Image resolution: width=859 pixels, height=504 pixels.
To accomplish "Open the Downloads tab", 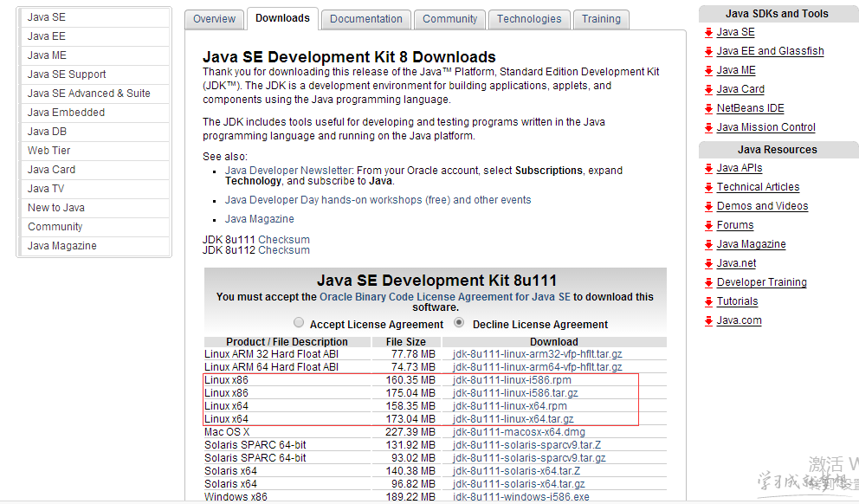I will [282, 19].
